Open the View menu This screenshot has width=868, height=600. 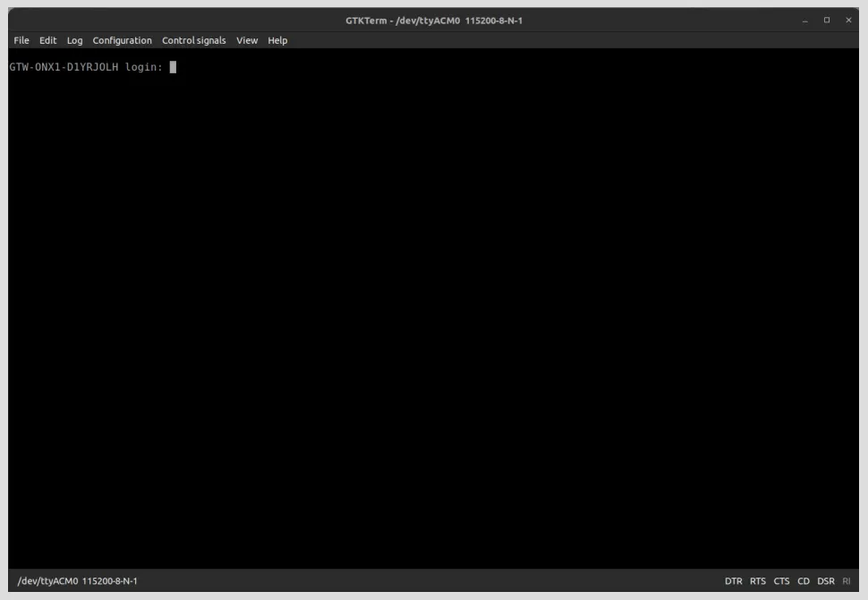(x=247, y=40)
